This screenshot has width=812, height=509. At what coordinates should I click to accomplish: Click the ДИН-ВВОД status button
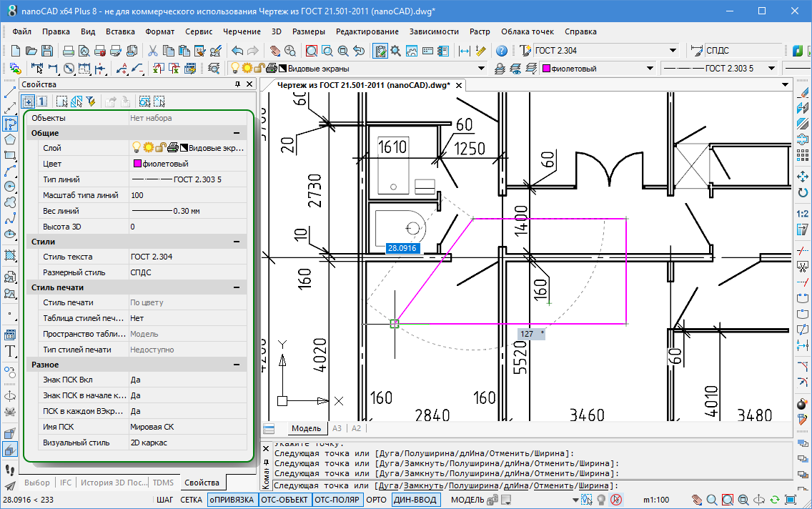[416, 500]
